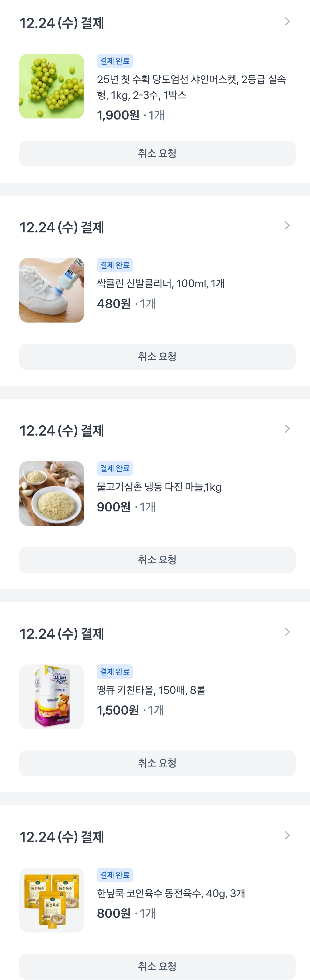The image size is (310, 980).
Task: Request cancellation for the minced garlic order
Action: (x=157, y=560)
